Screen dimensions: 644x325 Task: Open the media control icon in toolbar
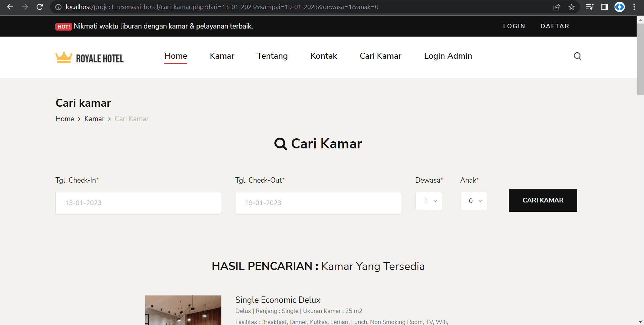pos(589,7)
